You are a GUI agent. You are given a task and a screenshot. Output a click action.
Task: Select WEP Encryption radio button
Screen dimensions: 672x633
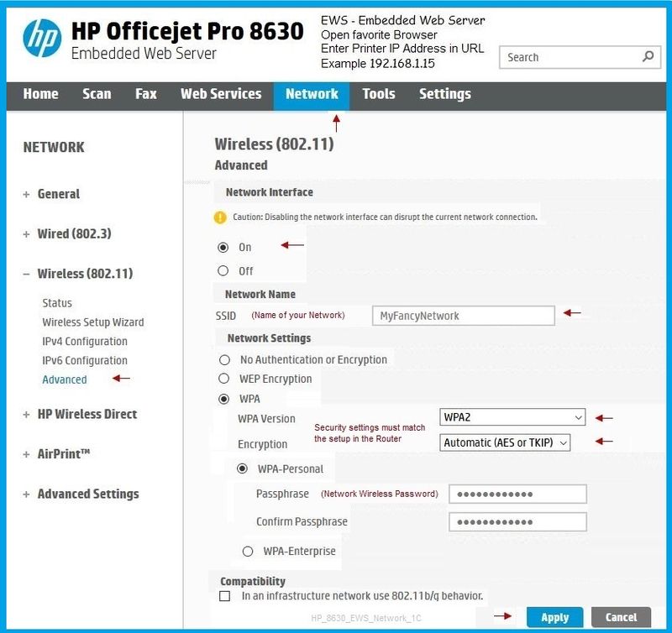click(x=223, y=379)
